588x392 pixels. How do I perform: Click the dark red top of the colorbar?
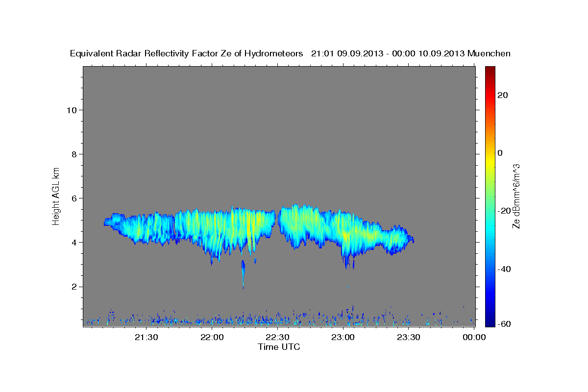[490, 72]
